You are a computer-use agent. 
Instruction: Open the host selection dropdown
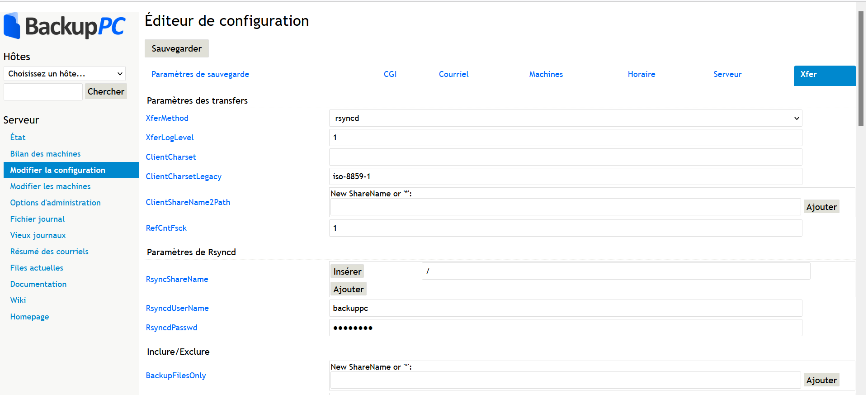point(65,74)
